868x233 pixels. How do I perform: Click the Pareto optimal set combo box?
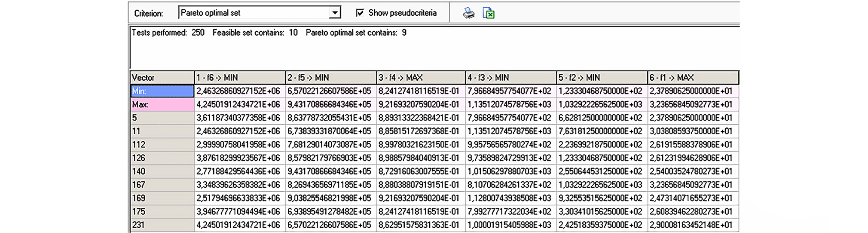pos(254,13)
